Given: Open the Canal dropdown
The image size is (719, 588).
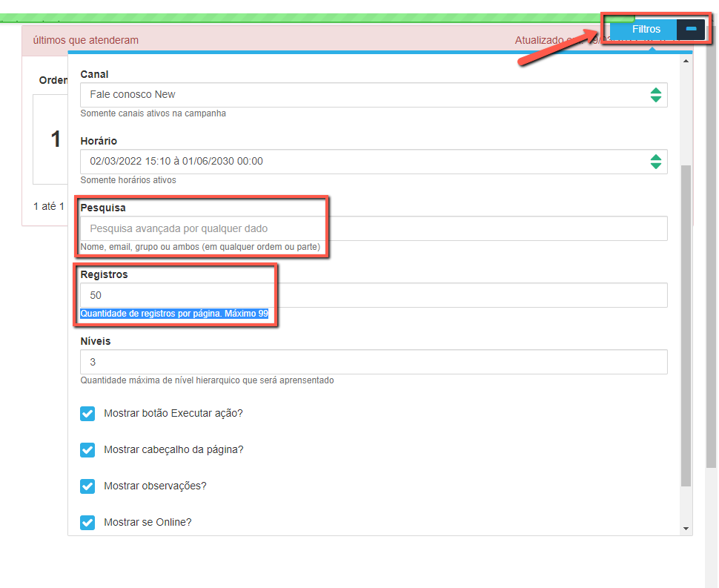Looking at the screenshot, I should (x=363, y=95).
